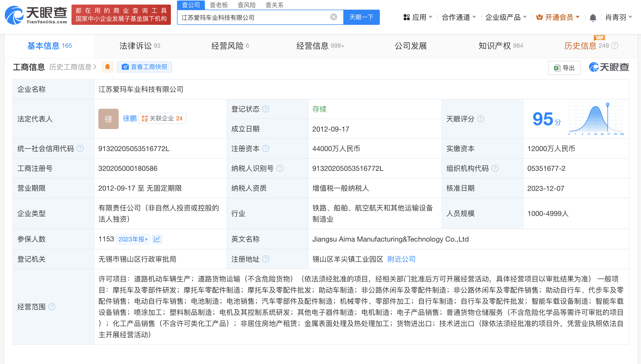Click the 导出 export button
This screenshot has height=364, width=641.
pyautogui.click(x=564, y=68)
